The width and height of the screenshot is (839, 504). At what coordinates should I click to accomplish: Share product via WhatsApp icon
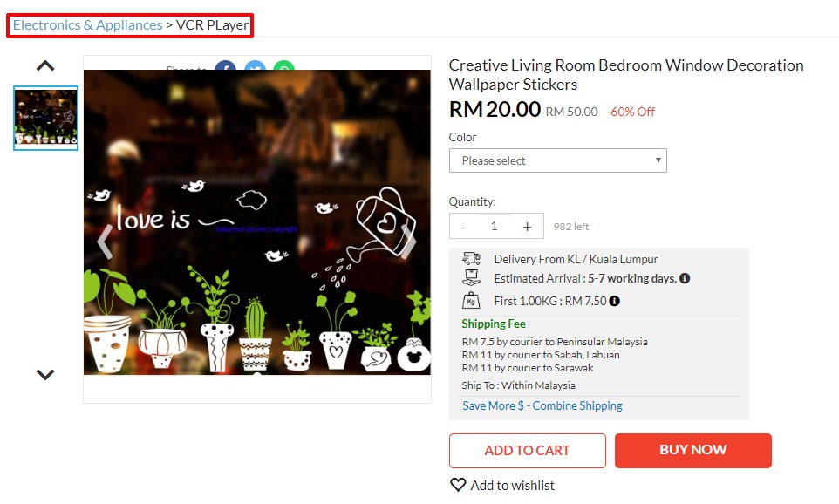click(x=284, y=65)
